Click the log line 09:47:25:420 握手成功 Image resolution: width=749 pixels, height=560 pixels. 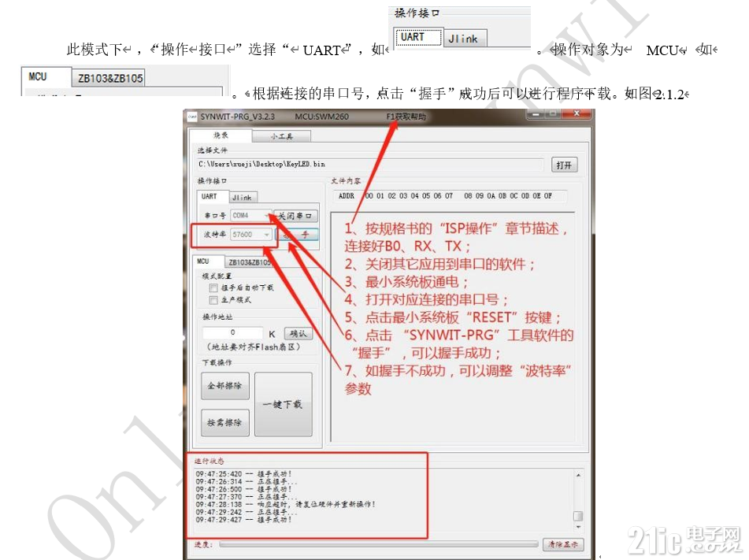tap(243, 474)
